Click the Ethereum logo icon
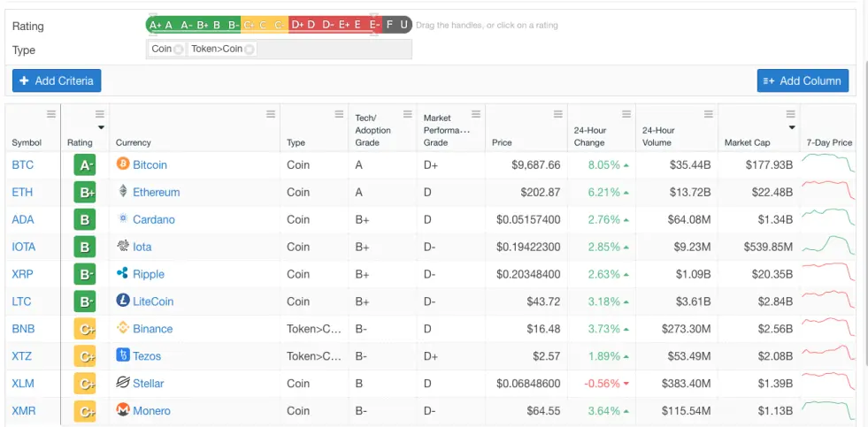 123,191
